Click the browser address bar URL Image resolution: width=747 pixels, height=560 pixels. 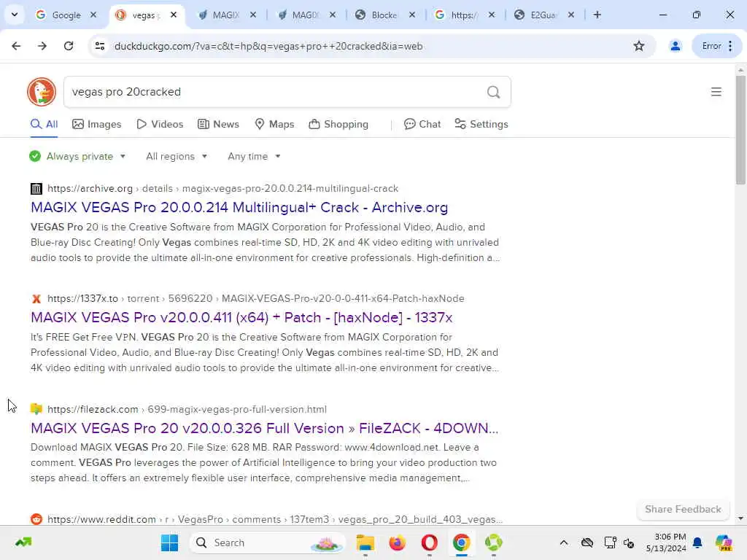click(x=268, y=46)
